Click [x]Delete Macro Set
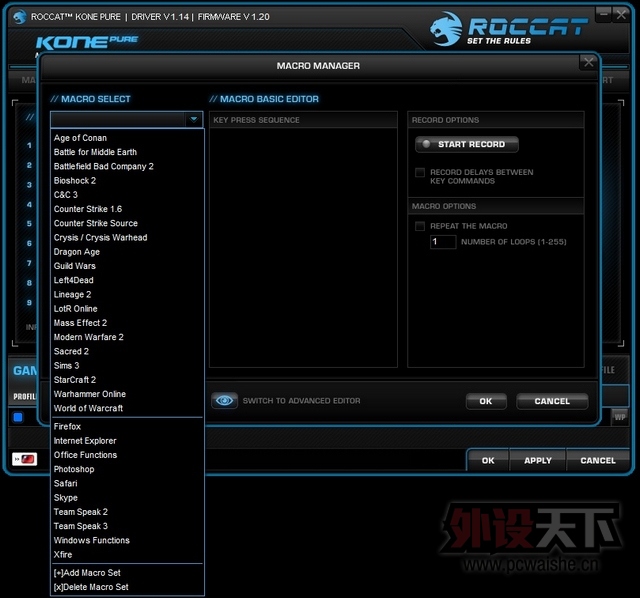The image size is (640, 598). tap(127, 587)
